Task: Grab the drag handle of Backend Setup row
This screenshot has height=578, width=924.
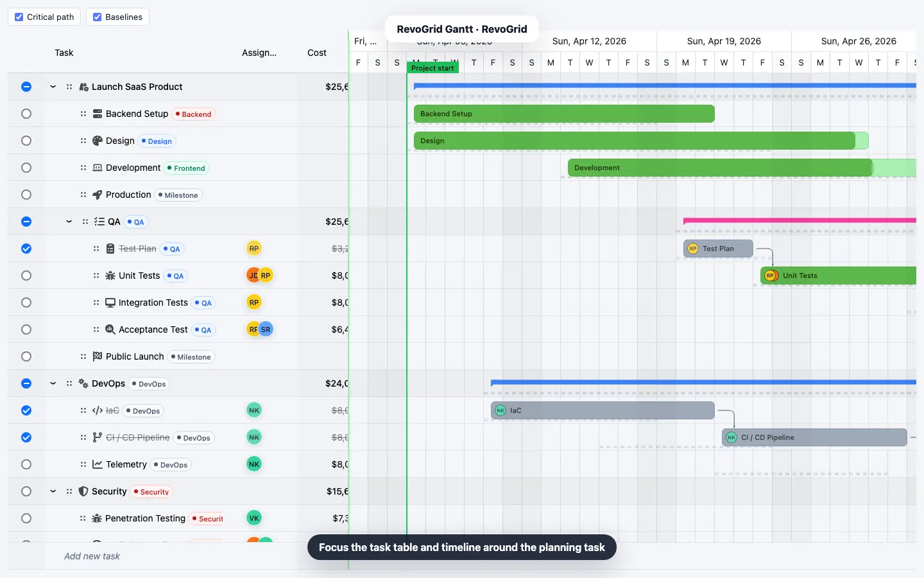Action: click(83, 114)
